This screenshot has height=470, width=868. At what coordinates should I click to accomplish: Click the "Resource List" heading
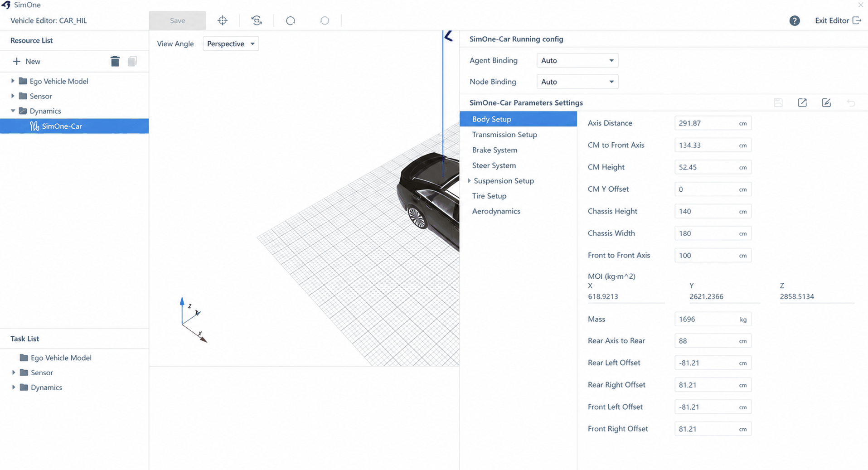(31, 40)
